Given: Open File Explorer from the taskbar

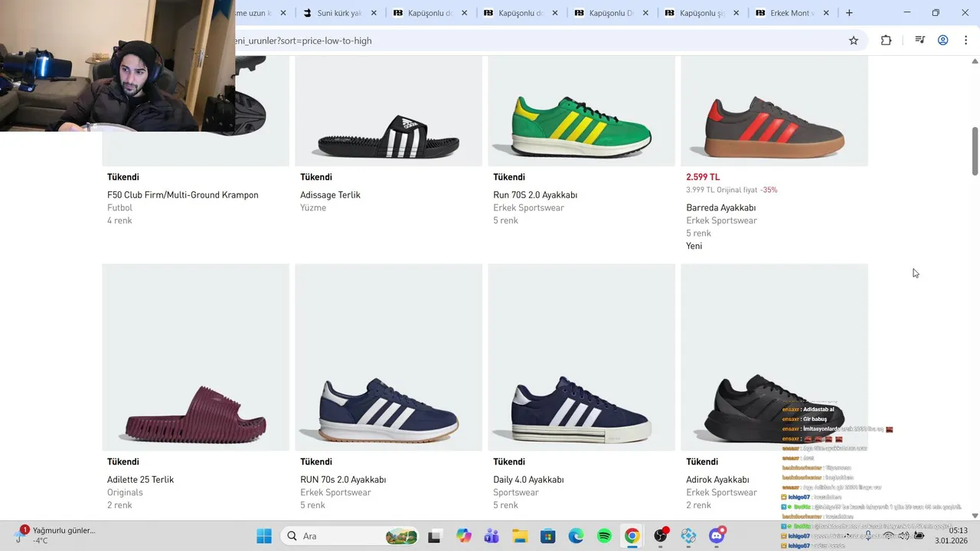Looking at the screenshot, I should coord(520,536).
